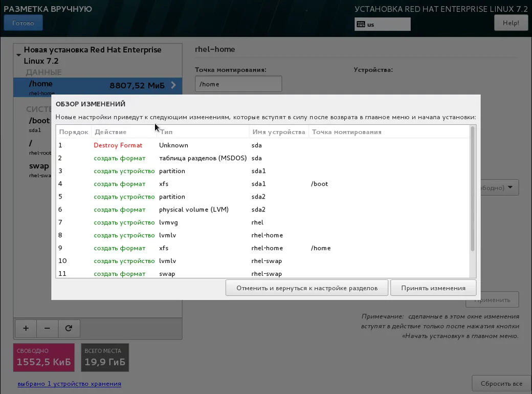
Task: Click the /boot mount point cell
Action: pos(319,184)
